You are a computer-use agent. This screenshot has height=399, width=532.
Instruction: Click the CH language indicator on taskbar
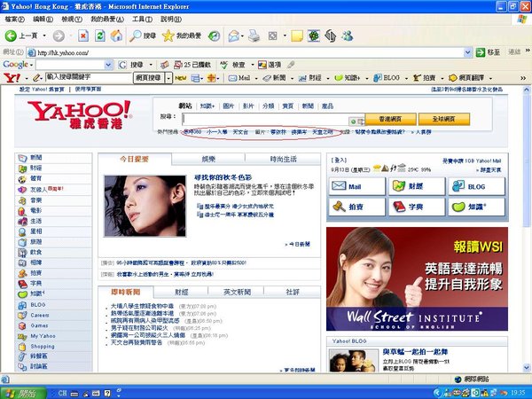point(62,393)
